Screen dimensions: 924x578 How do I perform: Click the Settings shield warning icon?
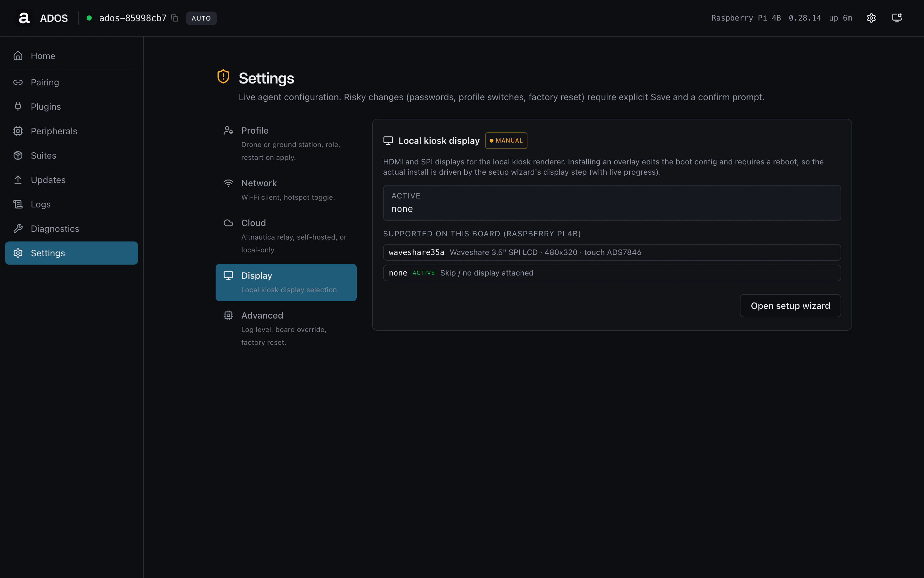coord(223,76)
